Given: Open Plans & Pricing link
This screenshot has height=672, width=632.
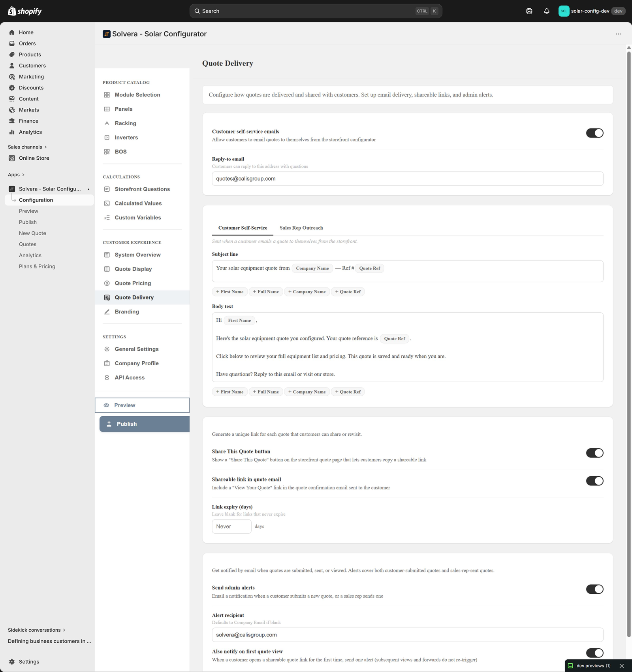Looking at the screenshot, I should (37, 266).
